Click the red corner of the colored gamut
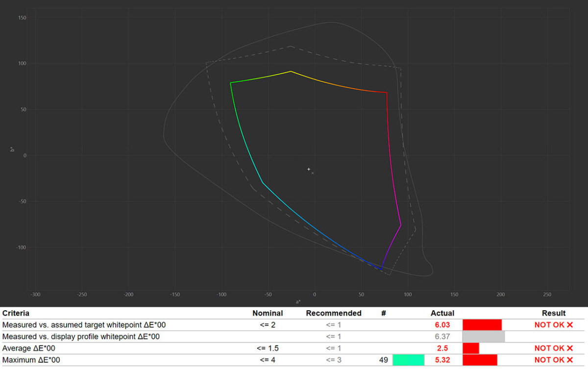Image resolution: width=588 pixels, height=370 pixels. (x=387, y=92)
